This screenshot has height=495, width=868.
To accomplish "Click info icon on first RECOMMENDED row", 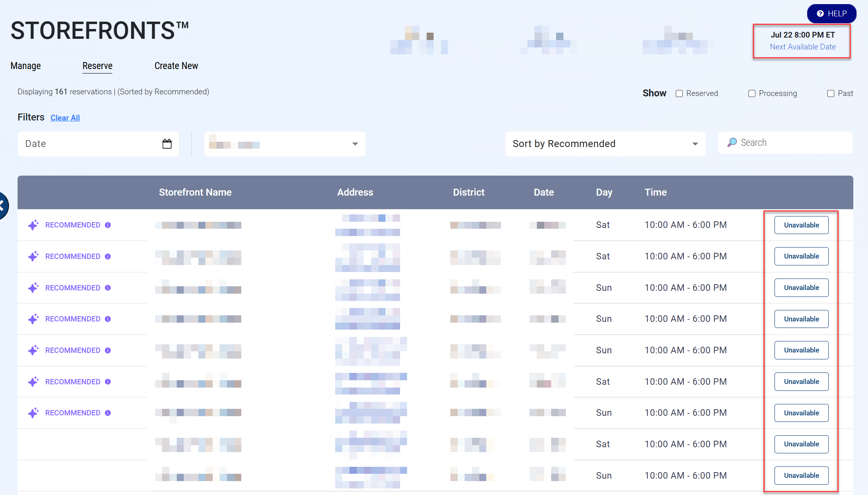I will (x=108, y=225).
